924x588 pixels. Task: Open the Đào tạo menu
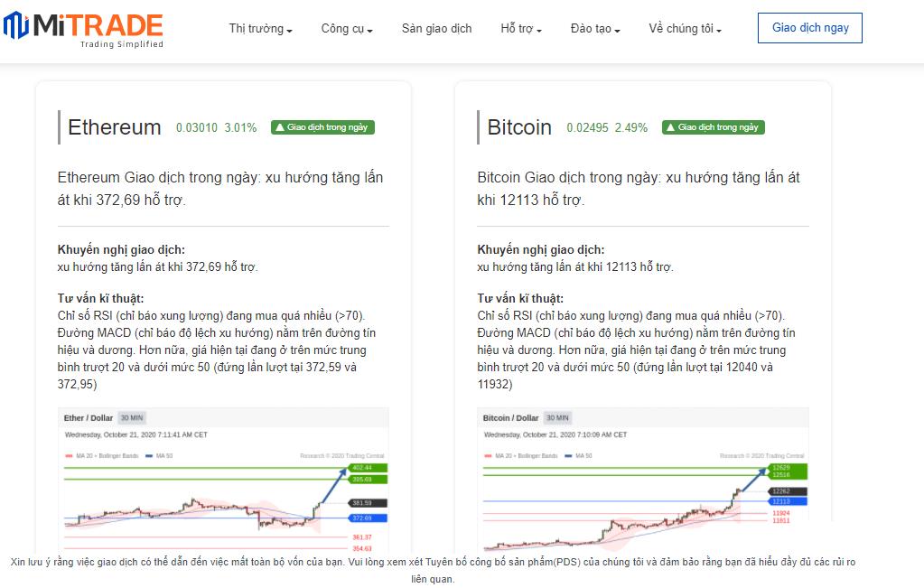tap(595, 29)
